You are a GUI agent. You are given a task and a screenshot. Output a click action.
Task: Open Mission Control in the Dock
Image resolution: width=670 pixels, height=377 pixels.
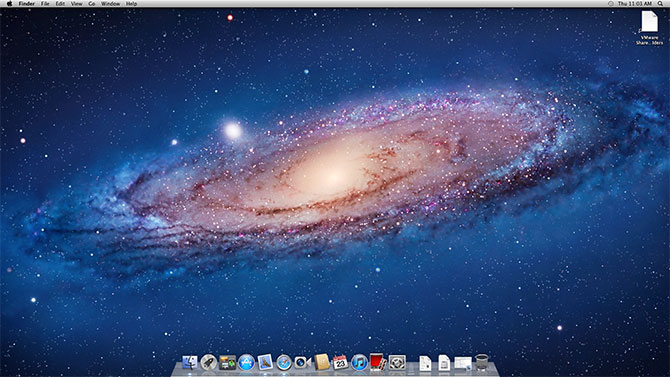227,362
